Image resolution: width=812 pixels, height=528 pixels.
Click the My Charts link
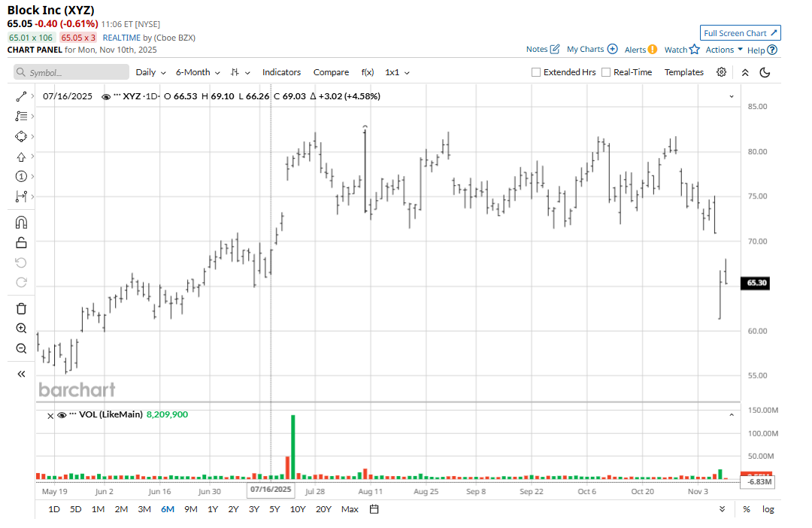pyautogui.click(x=585, y=49)
